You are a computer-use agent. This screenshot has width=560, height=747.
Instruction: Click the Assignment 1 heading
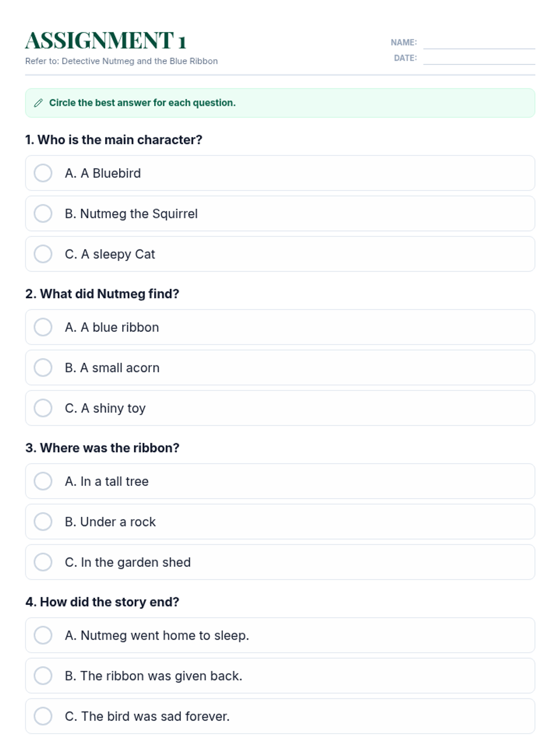(x=105, y=41)
